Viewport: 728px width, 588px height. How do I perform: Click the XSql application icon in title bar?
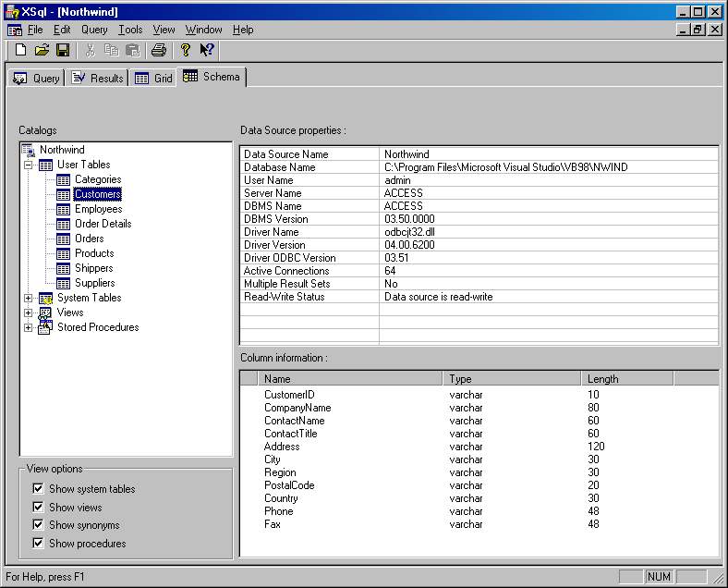12,12
